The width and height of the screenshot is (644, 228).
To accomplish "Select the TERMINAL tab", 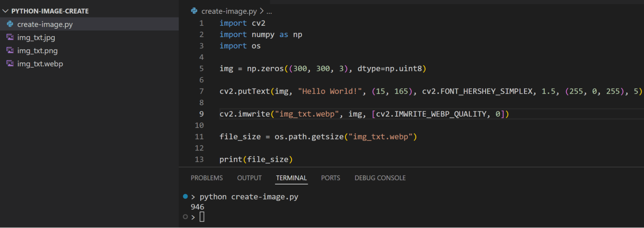I will tap(291, 178).
